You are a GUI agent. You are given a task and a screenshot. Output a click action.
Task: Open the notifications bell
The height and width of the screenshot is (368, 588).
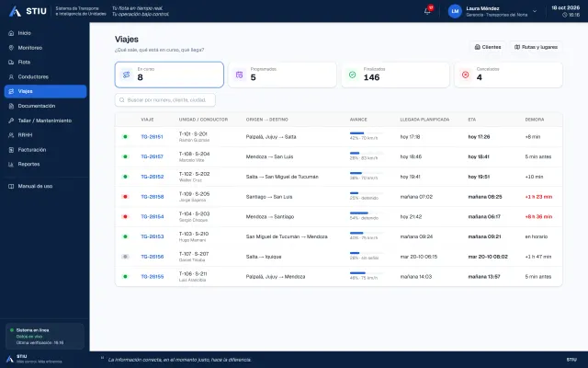427,11
